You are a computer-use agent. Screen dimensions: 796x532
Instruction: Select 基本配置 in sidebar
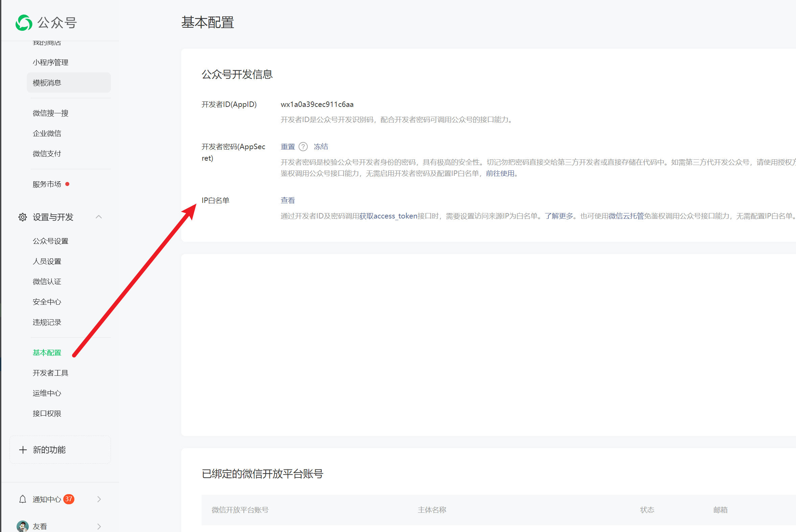click(x=47, y=353)
